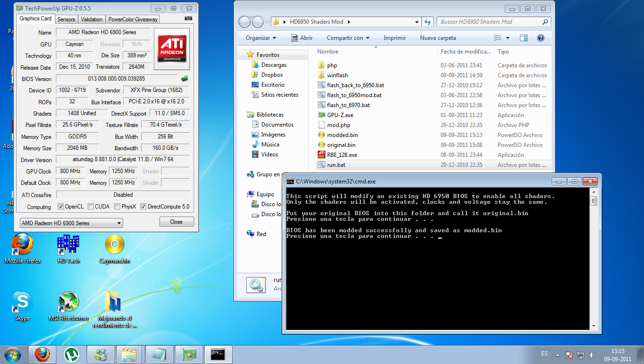644x364 pixels.
Task: Launch Skype from the desktop
Action: 22,307
